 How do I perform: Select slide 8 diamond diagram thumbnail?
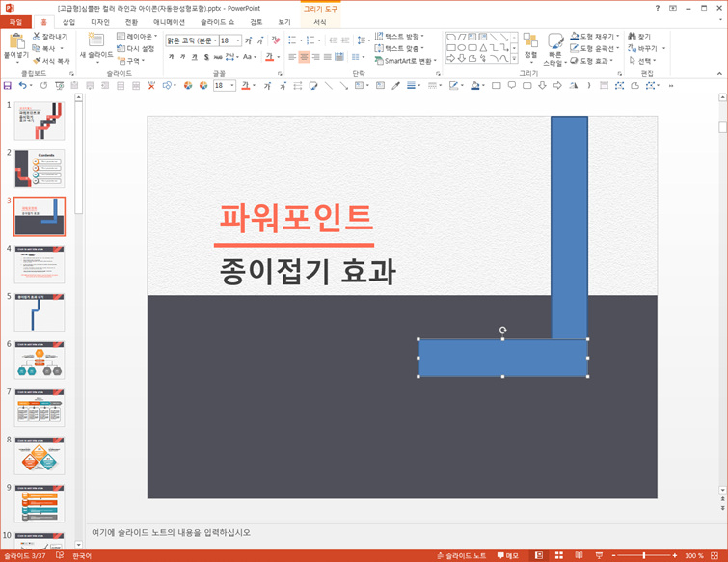point(40,455)
